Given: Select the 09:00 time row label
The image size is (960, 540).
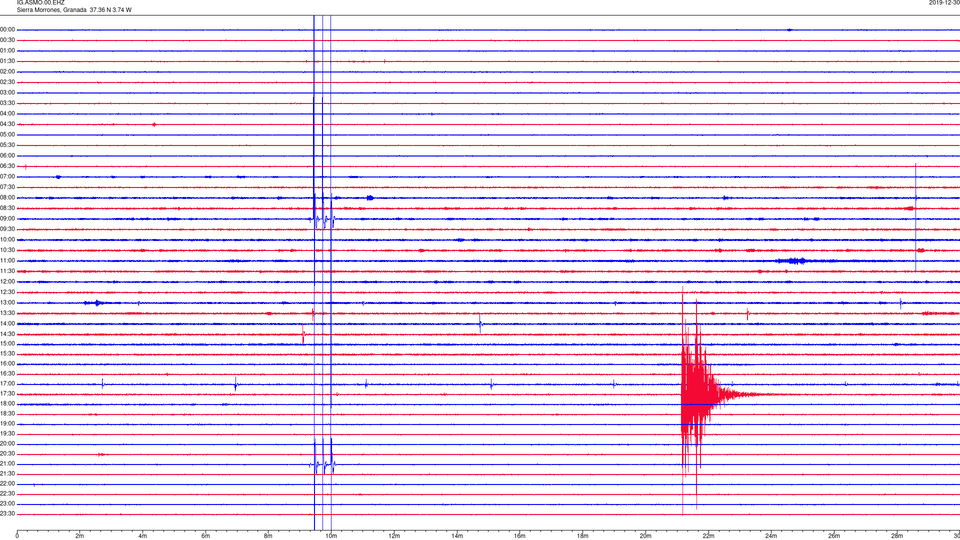Looking at the screenshot, I should click(7, 219).
